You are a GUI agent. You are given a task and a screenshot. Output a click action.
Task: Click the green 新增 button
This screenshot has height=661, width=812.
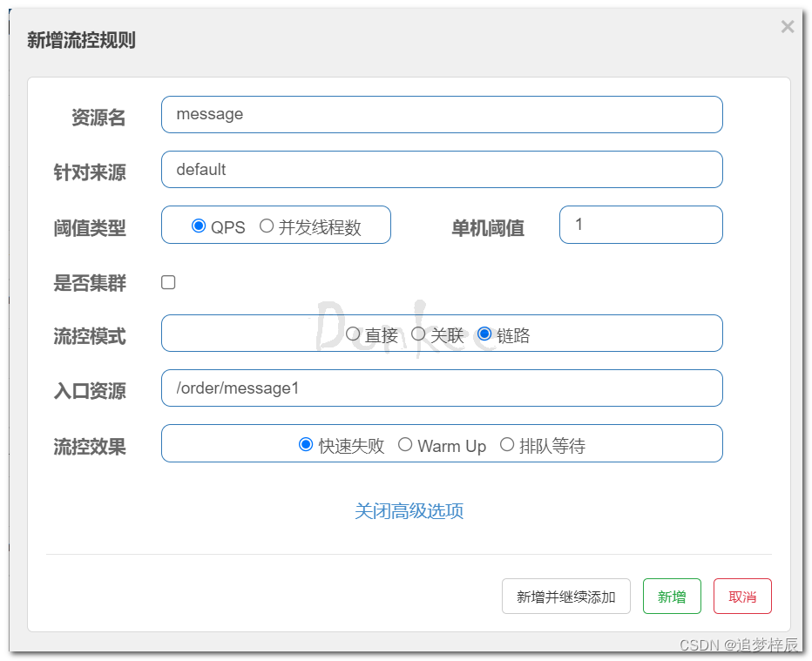[x=672, y=597]
